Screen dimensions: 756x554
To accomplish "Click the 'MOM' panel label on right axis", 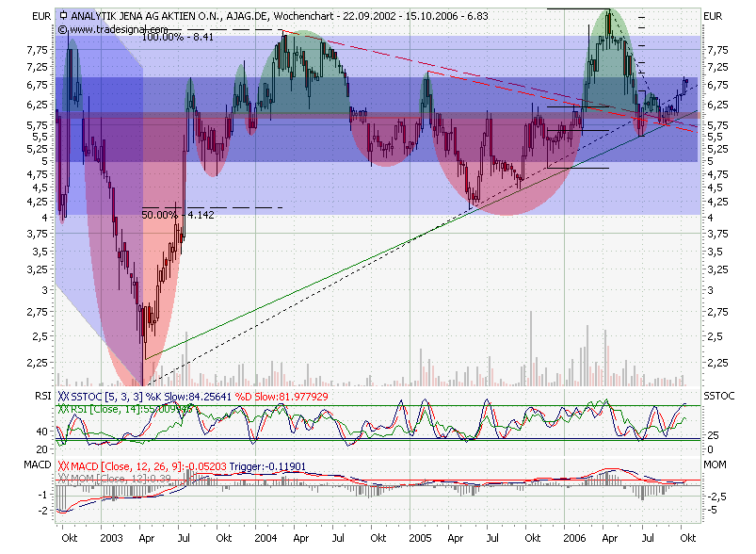I will pyautogui.click(x=715, y=464).
